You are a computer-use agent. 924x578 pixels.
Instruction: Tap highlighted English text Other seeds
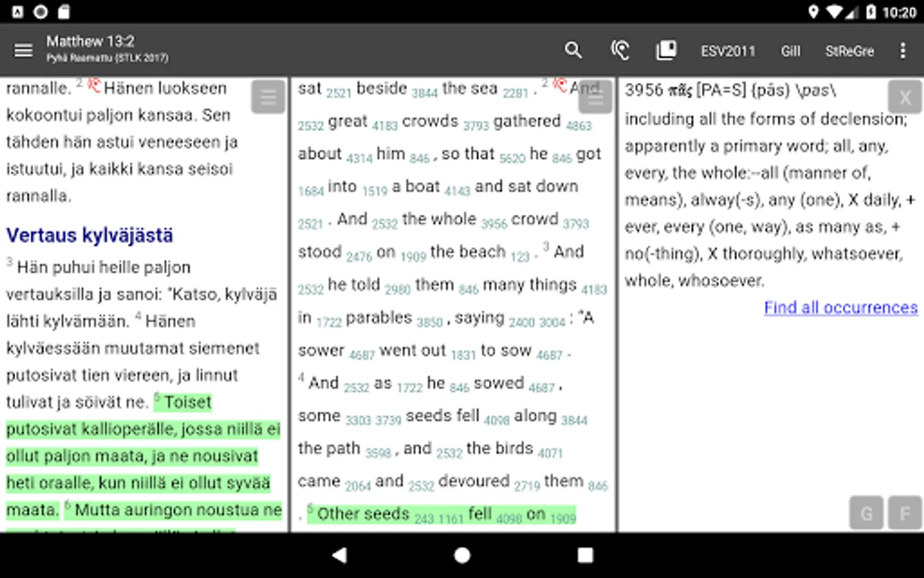click(x=363, y=514)
